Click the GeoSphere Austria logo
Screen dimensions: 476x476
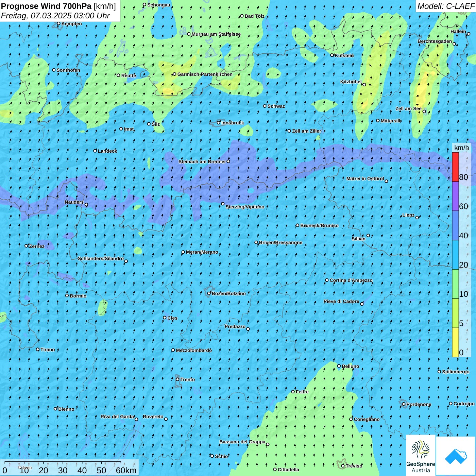(x=421, y=455)
